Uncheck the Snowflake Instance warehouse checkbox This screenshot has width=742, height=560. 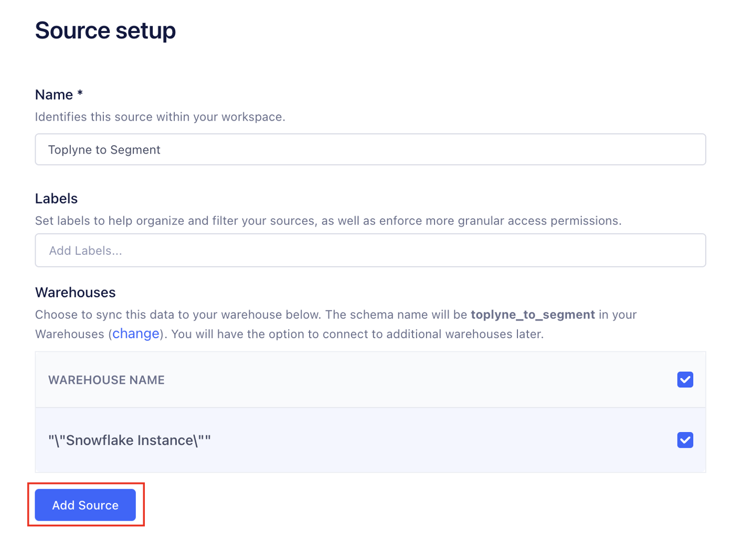coord(685,440)
